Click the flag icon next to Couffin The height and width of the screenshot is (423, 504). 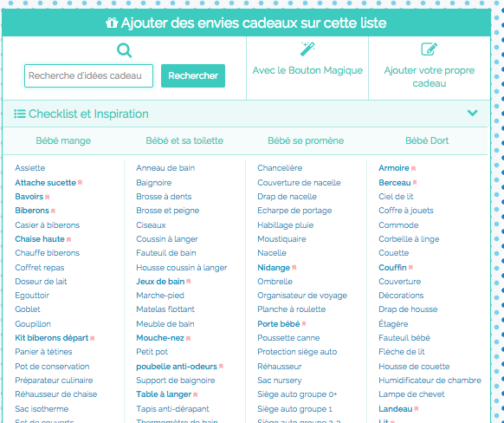[x=410, y=267]
